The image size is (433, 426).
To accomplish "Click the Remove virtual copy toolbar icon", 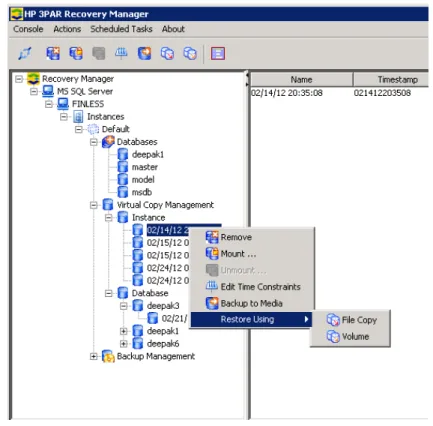I will pos(53,53).
